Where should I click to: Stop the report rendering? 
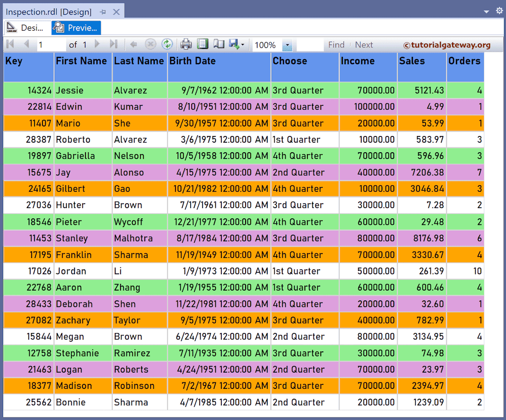click(x=150, y=44)
